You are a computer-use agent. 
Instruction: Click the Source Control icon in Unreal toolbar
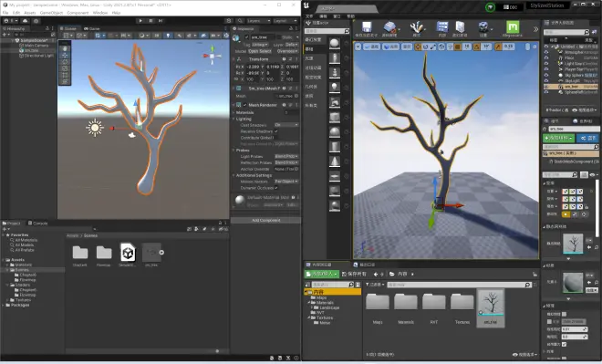tap(389, 29)
